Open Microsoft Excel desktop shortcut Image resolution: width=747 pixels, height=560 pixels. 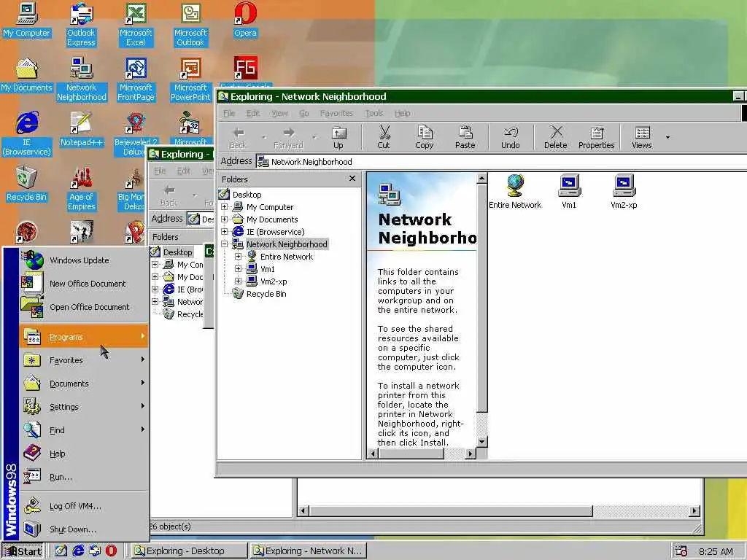coord(136,25)
